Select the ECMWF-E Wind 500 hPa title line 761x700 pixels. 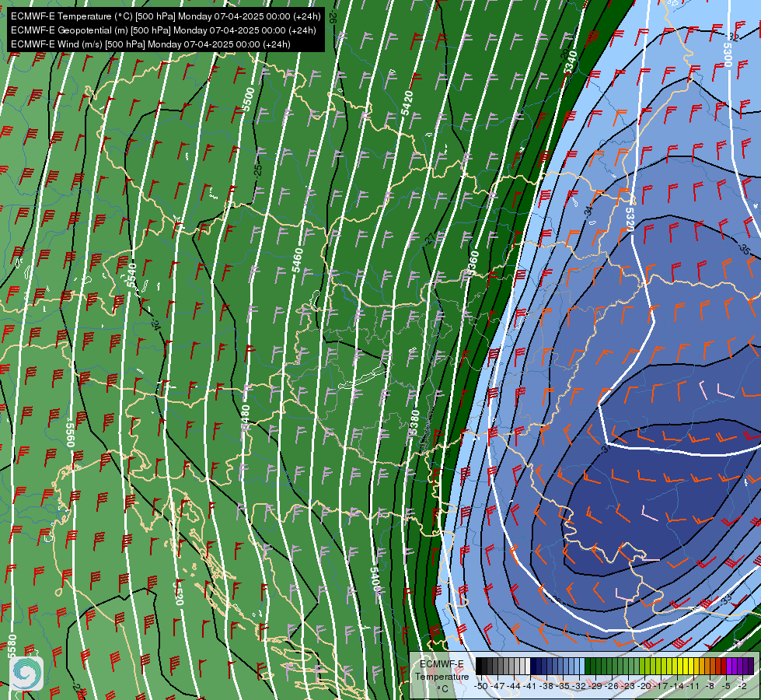151,44
